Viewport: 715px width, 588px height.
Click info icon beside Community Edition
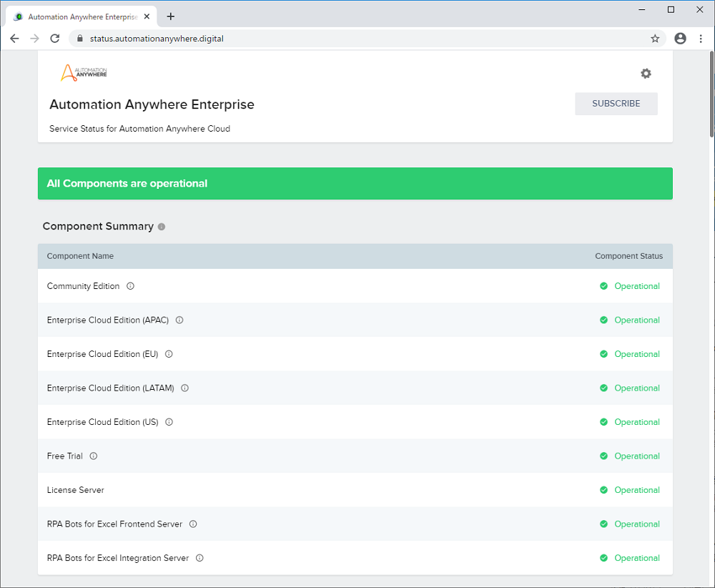click(130, 286)
